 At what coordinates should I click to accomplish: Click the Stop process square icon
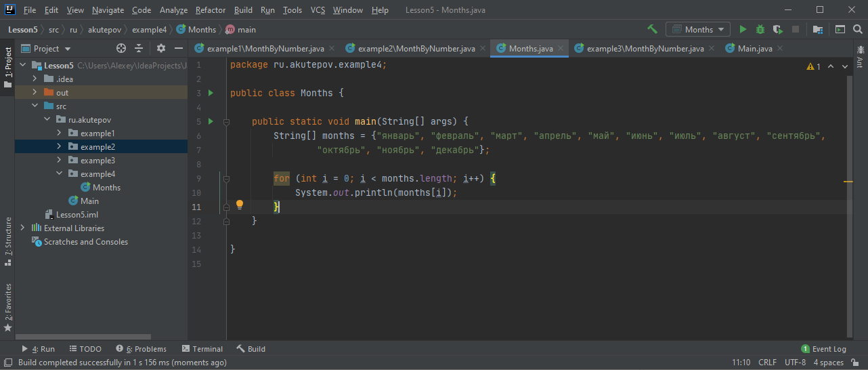point(796,29)
